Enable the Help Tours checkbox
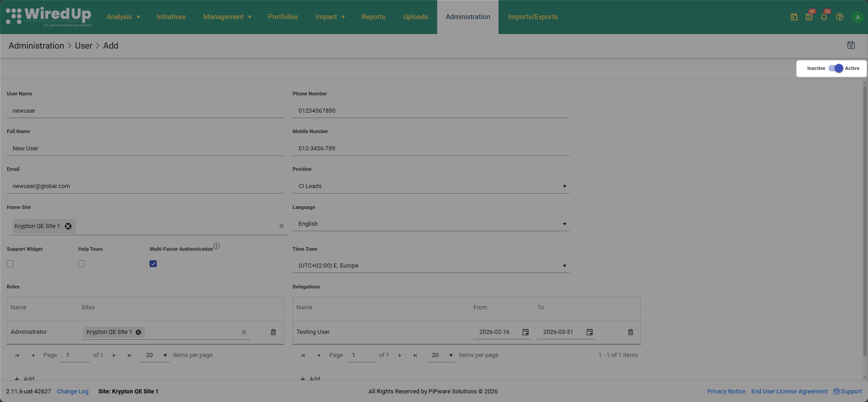 pos(82,263)
